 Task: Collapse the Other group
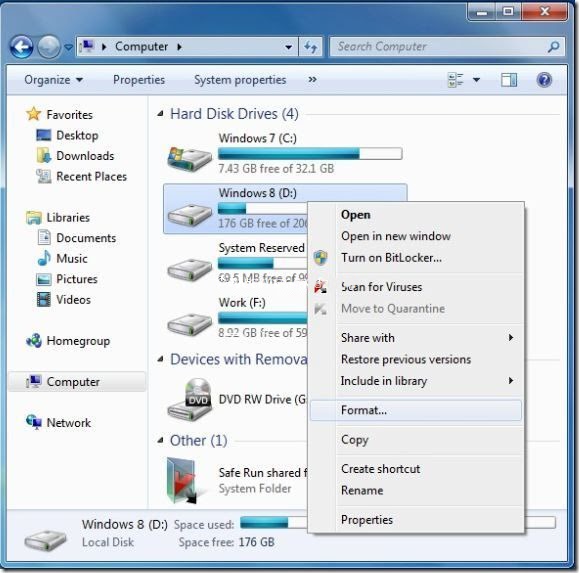160,440
